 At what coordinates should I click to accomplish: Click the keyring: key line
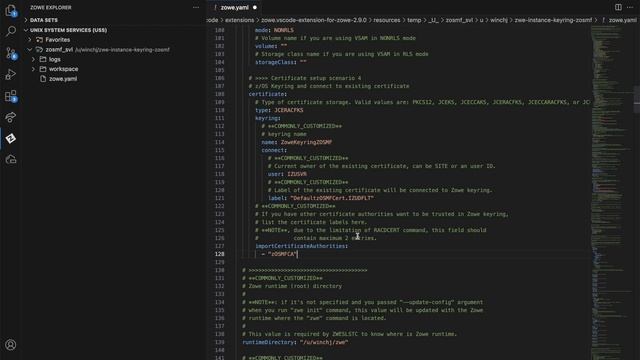pos(268,118)
